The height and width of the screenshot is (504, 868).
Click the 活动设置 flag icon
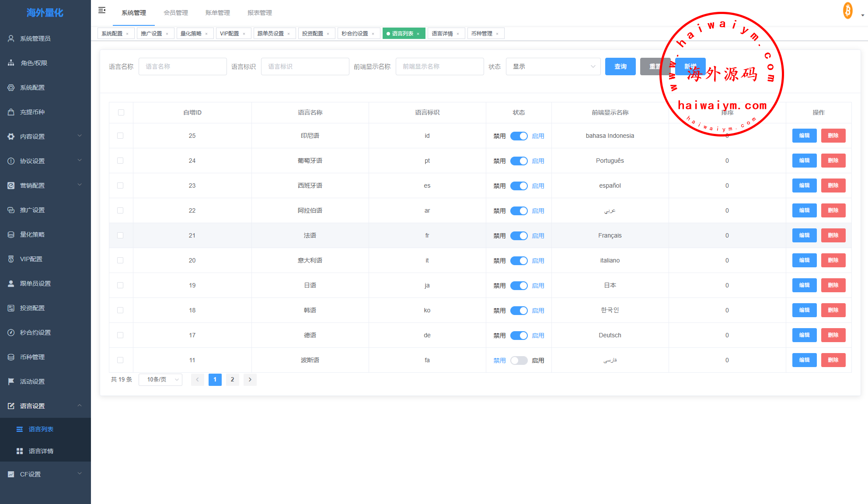click(11, 381)
